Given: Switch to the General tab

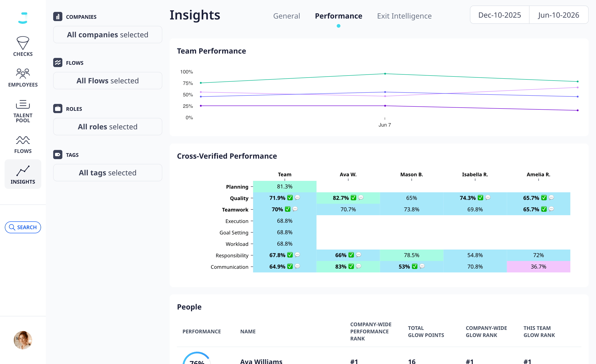Looking at the screenshot, I should pos(287,16).
